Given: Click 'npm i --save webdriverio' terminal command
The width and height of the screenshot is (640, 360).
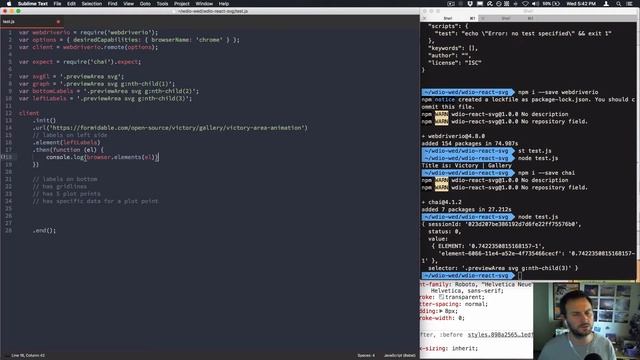Looking at the screenshot, I should tap(558, 92).
